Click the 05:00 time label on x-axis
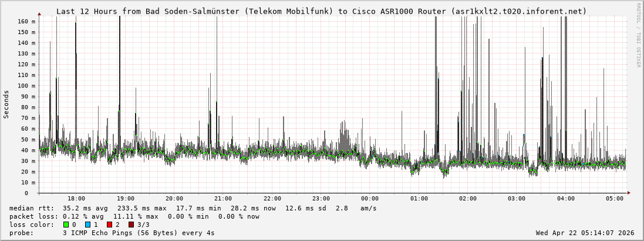Viewport: 644px width, 241px height. [615, 199]
